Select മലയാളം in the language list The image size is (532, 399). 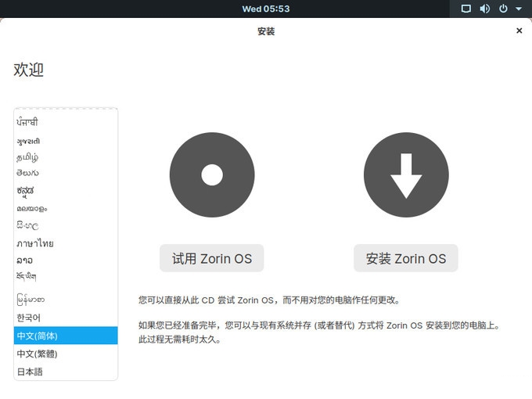tap(66, 209)
